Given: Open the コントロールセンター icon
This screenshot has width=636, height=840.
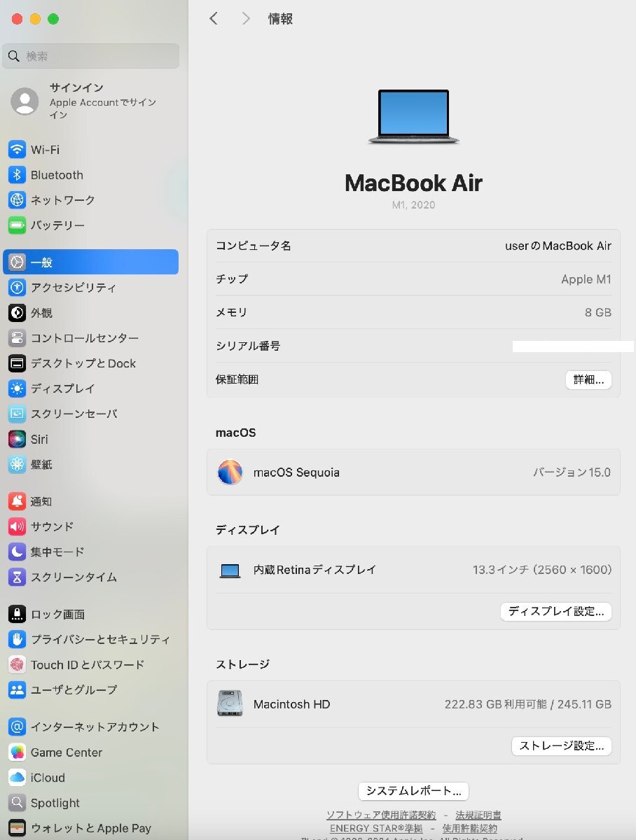Looking at the screenshot, I should [x=18, y=338].
